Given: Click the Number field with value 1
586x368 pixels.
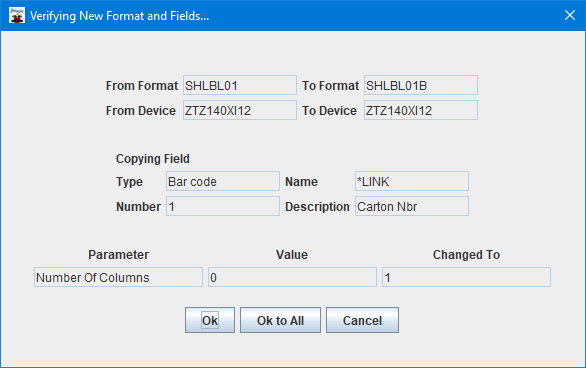Looking at the screenshot, I should [223, 206].
